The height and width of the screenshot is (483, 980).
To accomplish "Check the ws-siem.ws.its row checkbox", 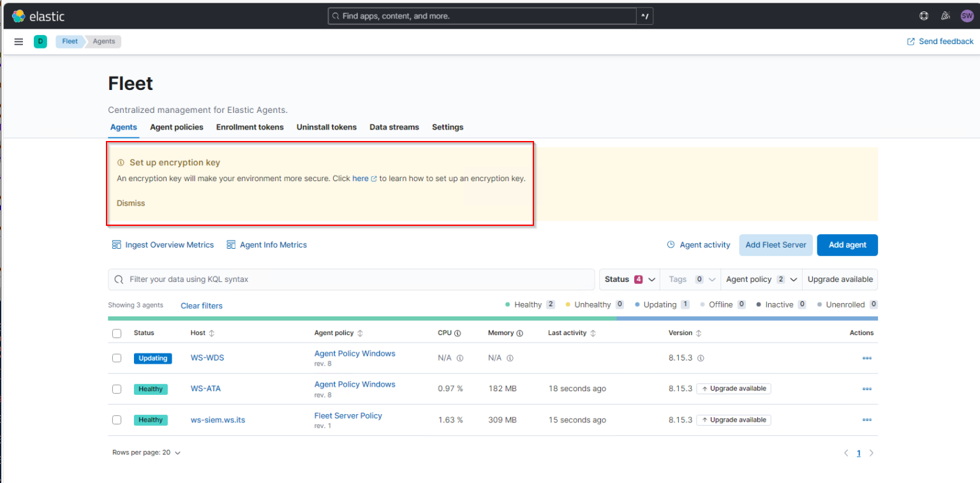I will point(117,420).
